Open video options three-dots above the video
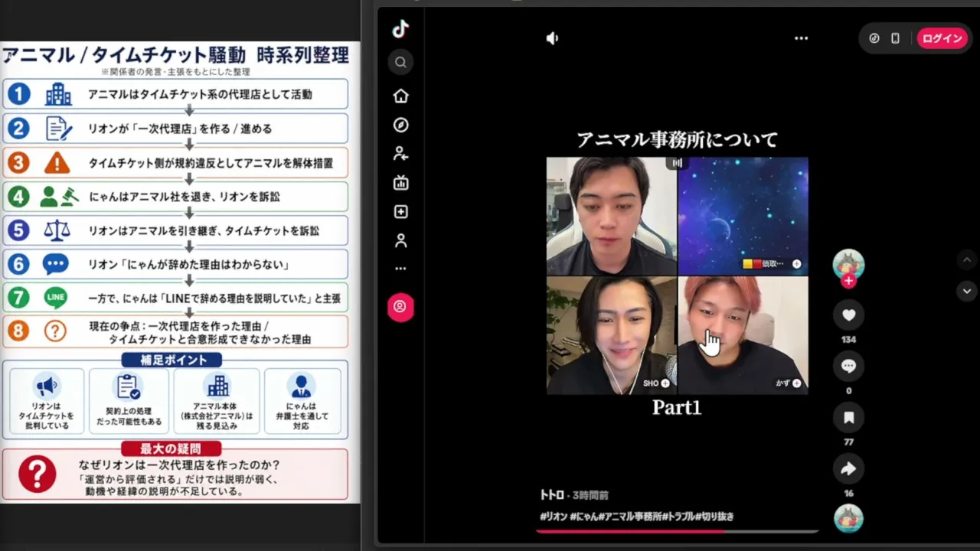 pyautogui.click(x=801, y=38)
